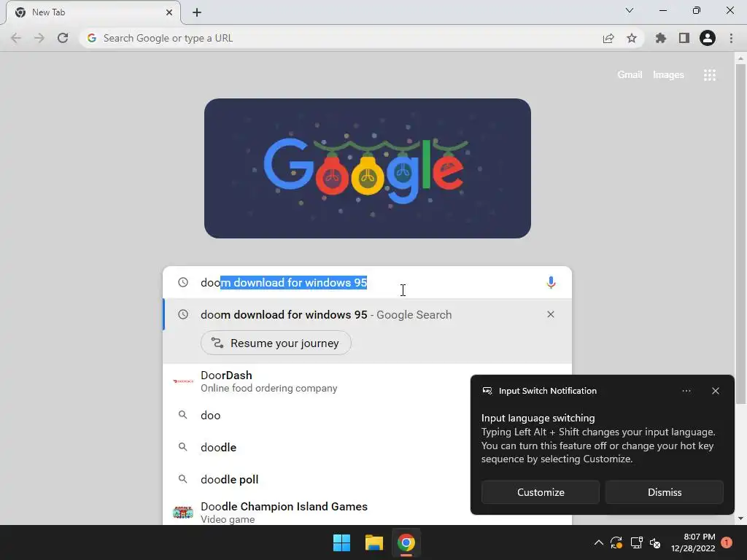Start voice search with the microphone icon

point(551,282)
